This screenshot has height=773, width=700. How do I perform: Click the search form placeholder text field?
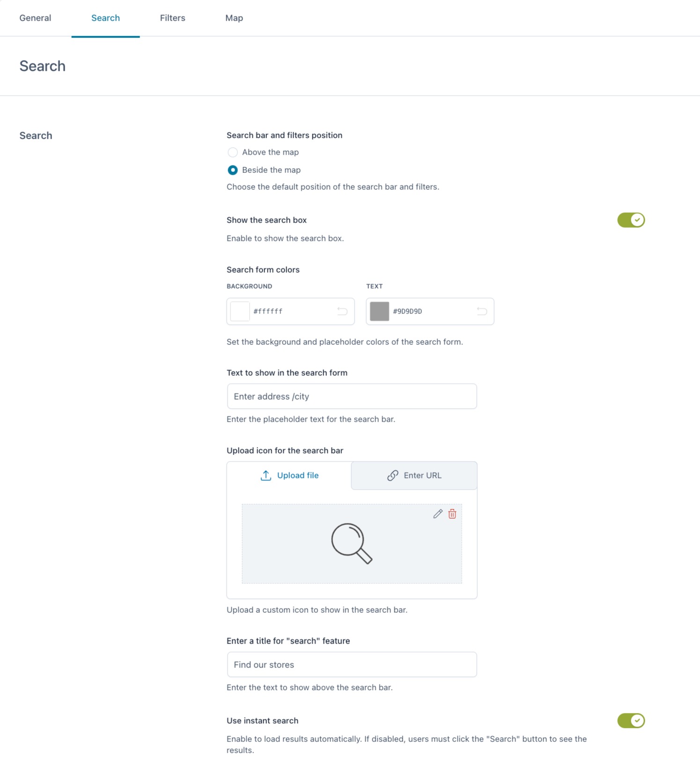[352, 396]
